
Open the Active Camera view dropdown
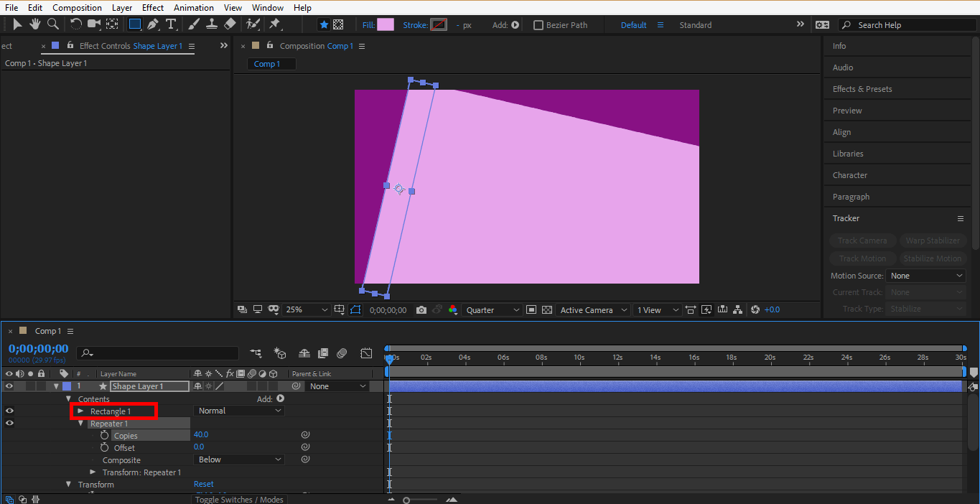593,310
